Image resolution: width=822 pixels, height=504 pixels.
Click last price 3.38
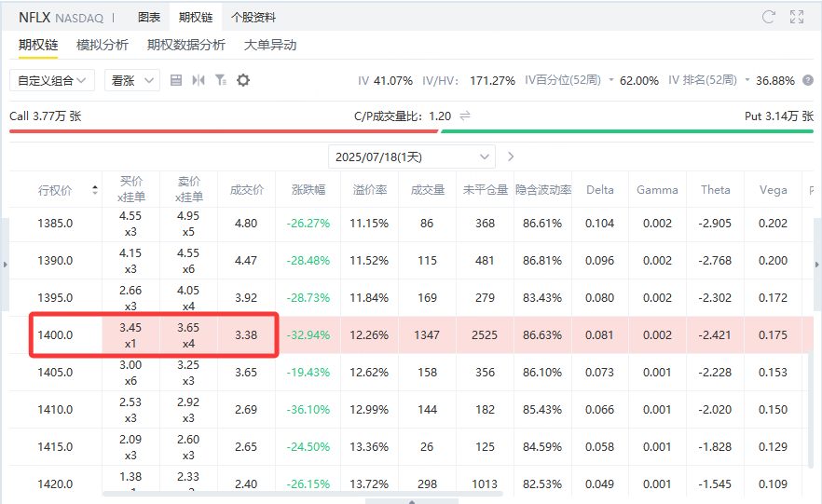coord(246,334)
